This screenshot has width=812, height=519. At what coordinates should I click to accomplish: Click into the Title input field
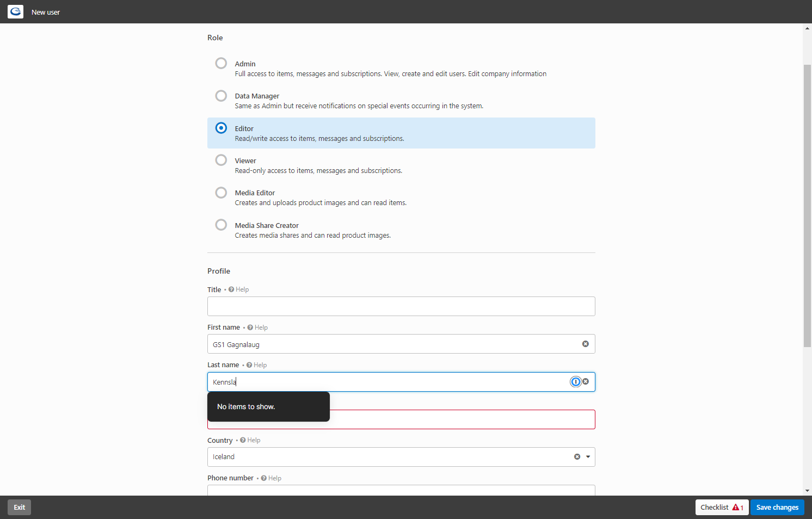pos(401,306)
